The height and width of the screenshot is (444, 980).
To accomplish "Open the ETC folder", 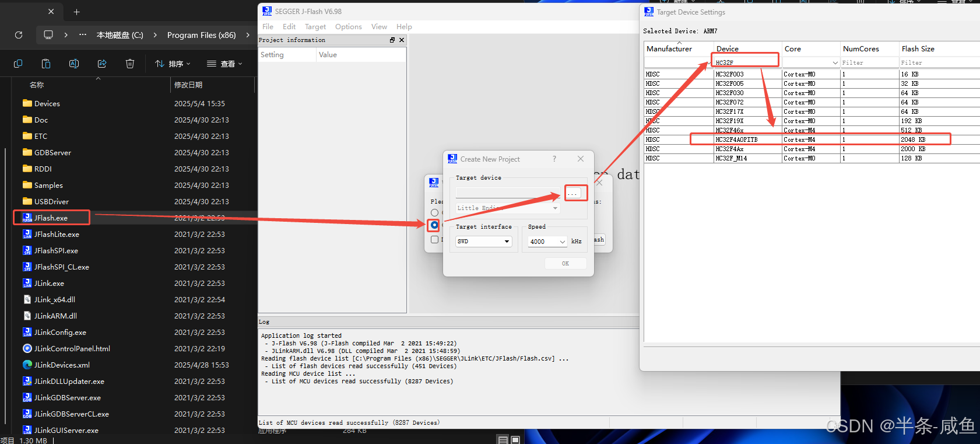I will pos(35,136).
